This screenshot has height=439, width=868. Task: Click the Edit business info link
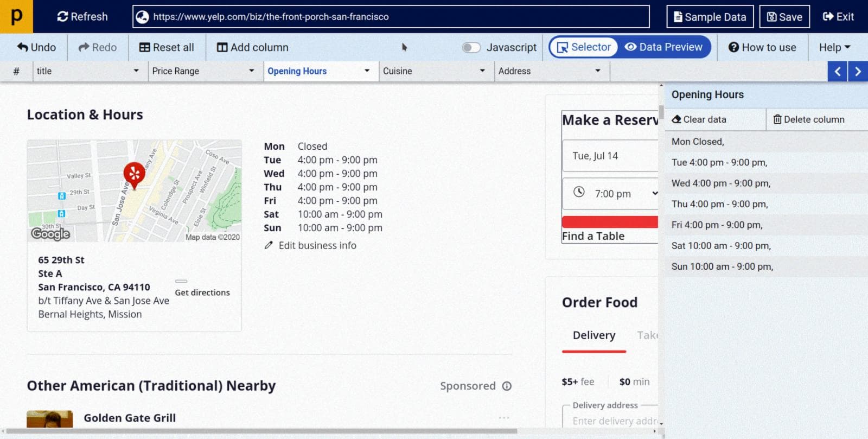317,245
